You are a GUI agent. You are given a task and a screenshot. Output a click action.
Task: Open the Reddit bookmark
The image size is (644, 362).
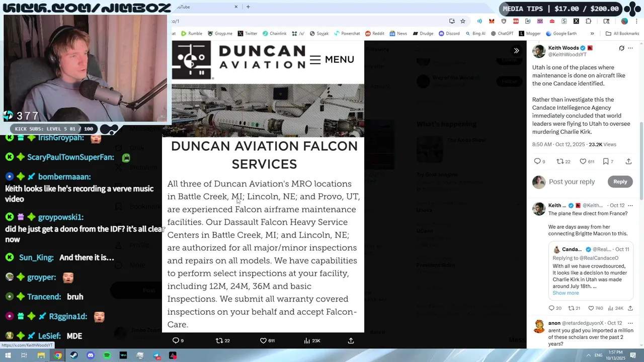coord(375,34)
